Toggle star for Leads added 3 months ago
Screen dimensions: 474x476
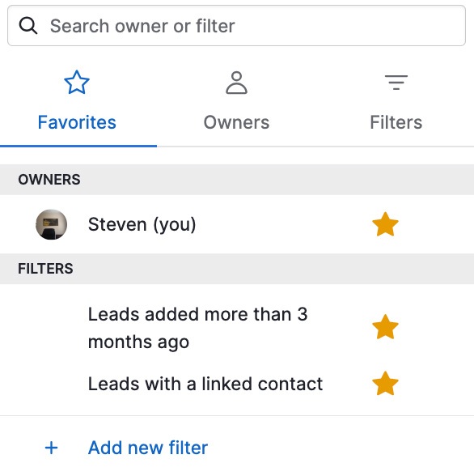coord(385,327)
